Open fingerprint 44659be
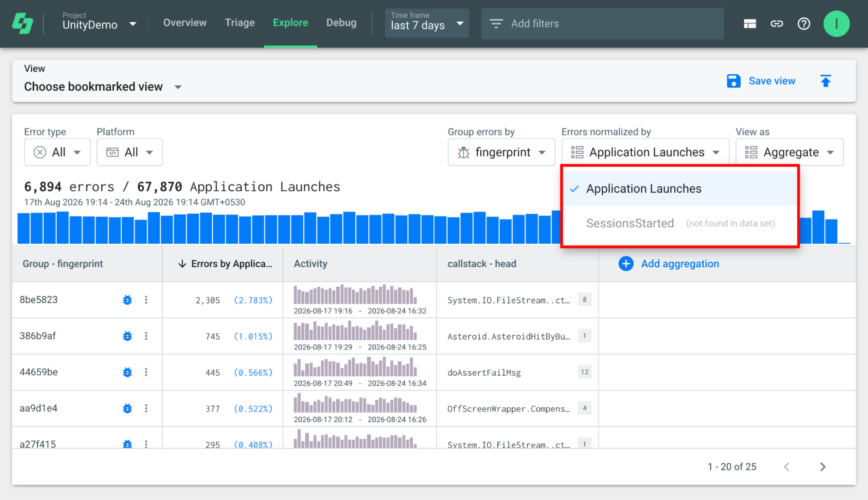868x500 pixels. [x=39, y=372]
